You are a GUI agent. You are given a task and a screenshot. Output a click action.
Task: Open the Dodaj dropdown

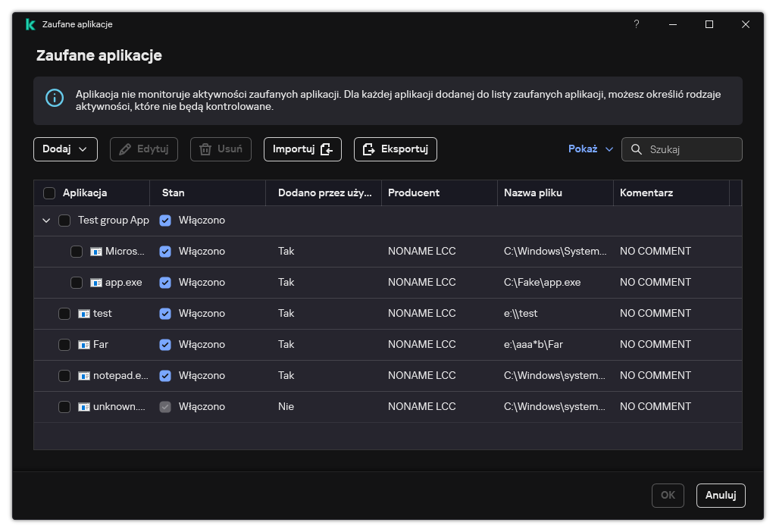(65, 149)
